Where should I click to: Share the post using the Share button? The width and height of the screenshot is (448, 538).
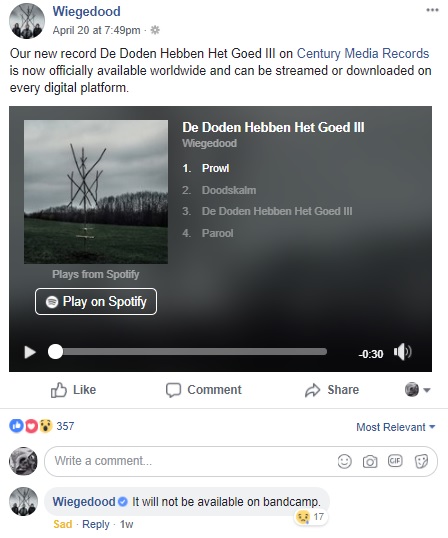point(332,390)
